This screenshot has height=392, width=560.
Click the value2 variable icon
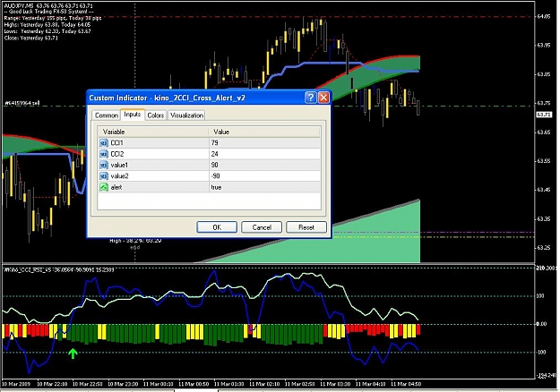pyautogui.click(x=104, y=176)
